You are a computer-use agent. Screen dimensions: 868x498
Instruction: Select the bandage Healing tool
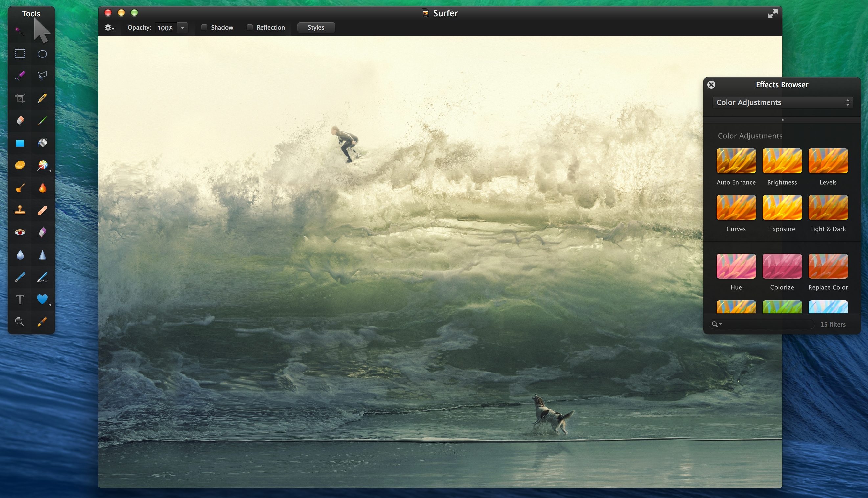pyautogui.click(x=42, y=210)
